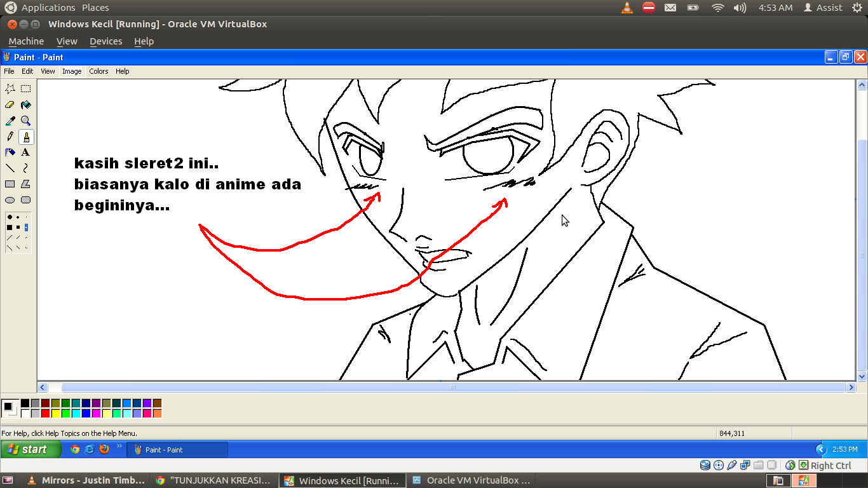This screenshot has height=488, width=868.
Task: Open the Paint Edit menu
Action: tap(27, 71)
